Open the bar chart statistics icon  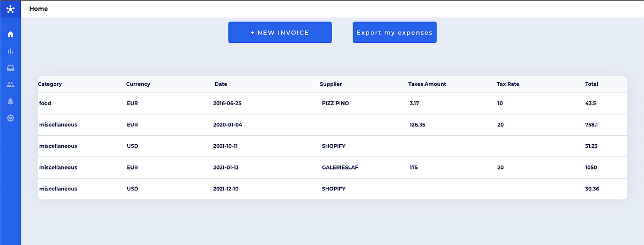pyautogui.click(x=10, y=51)
